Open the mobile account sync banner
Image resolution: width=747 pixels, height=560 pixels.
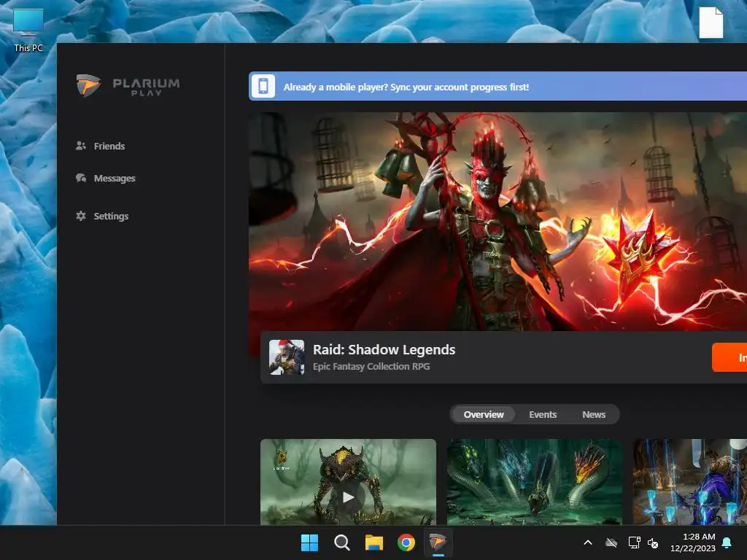tap(498, 86)
